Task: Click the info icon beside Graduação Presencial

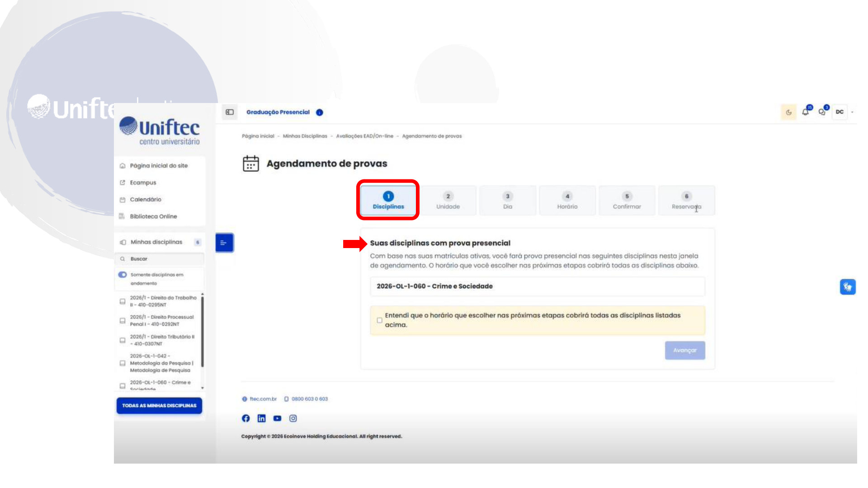Action: click(x=320, y=113)
